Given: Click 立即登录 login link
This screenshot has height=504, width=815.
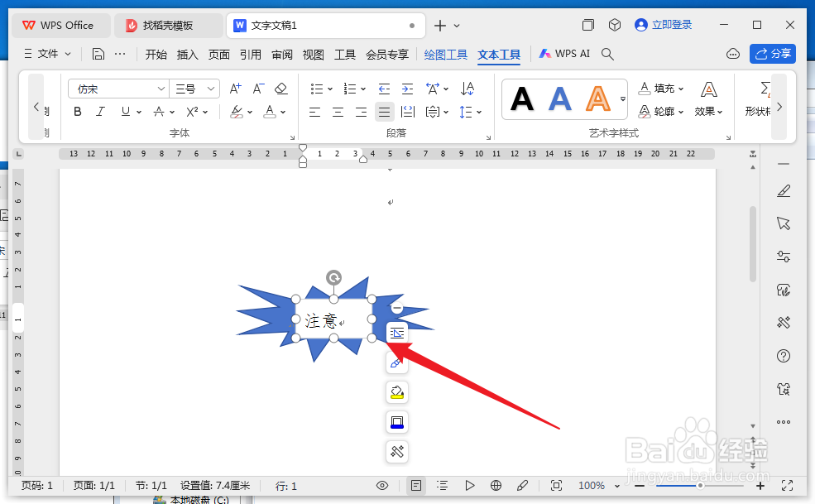Looking at the screenshot, I should [x=664, y=25].
